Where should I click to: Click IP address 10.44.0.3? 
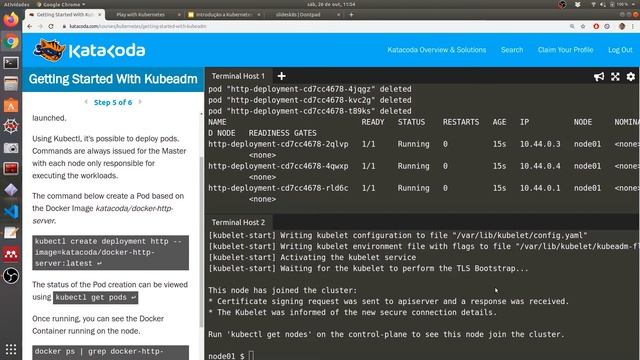(540, 144)
